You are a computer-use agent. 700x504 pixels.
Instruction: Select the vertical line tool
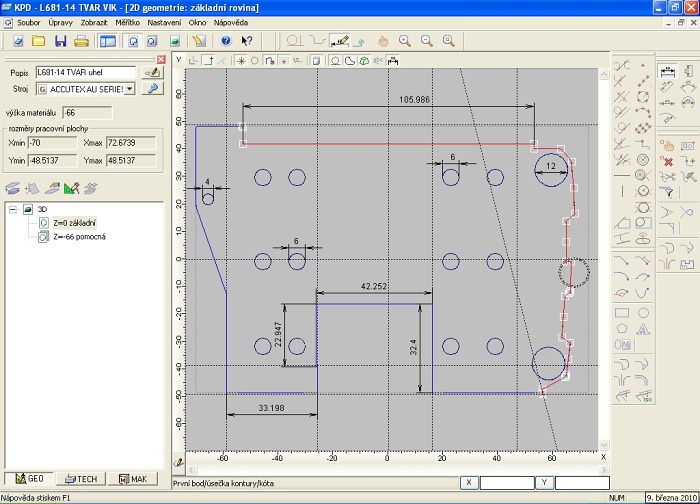(622, 192)
